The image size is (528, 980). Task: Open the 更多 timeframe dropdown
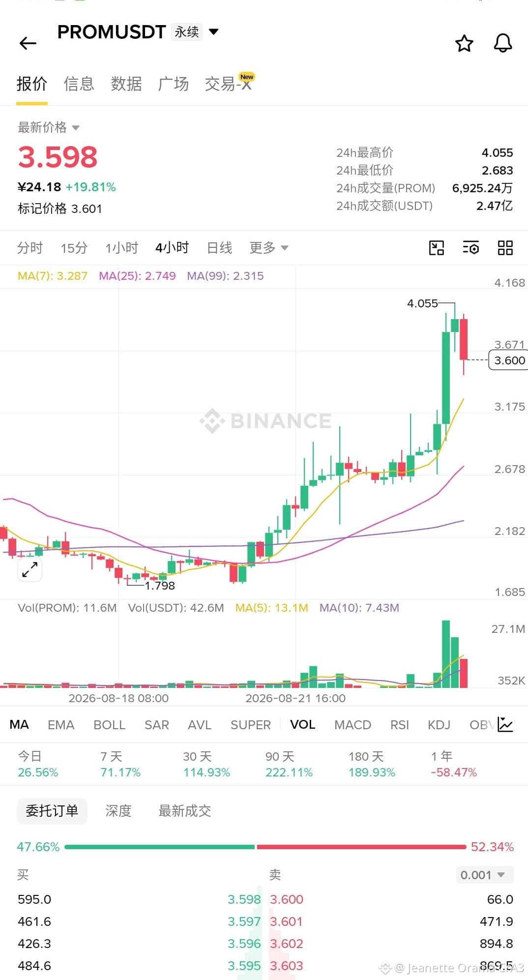[269, 248]
